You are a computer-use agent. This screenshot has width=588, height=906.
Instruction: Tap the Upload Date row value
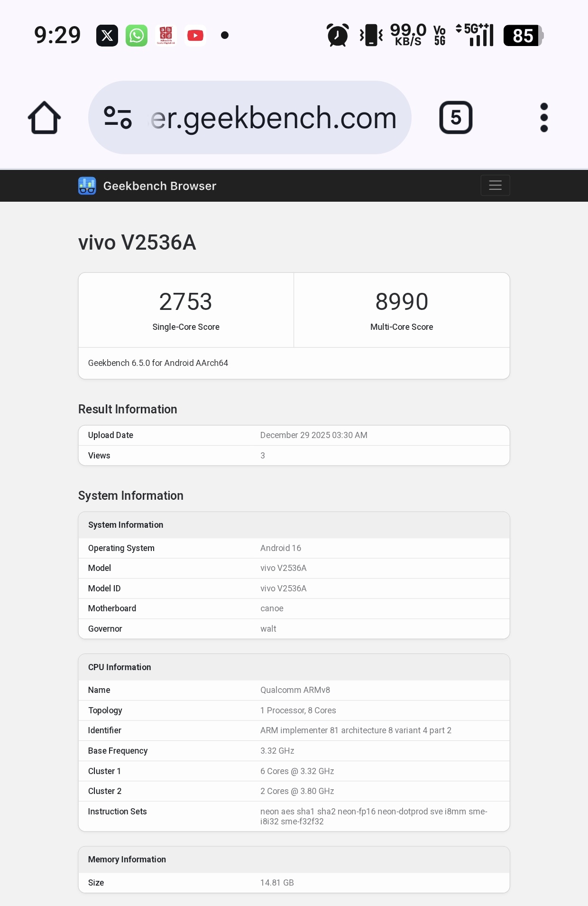tap(313, 435)
